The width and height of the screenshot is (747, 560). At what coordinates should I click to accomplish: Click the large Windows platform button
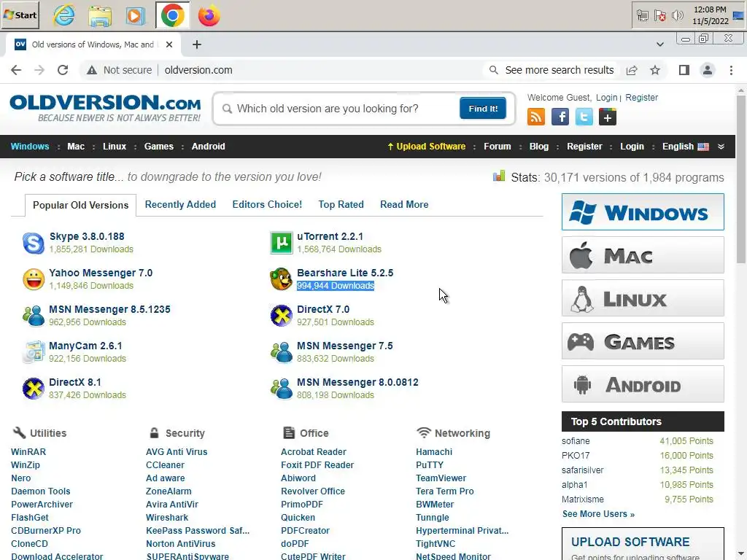pyautogui.click(x=643, y=212)
